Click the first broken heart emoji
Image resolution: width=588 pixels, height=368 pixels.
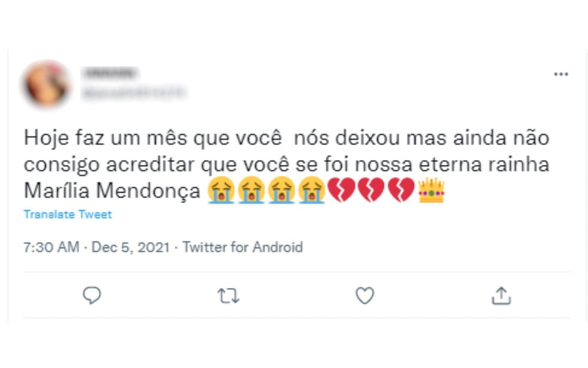[x=341, y=191]
